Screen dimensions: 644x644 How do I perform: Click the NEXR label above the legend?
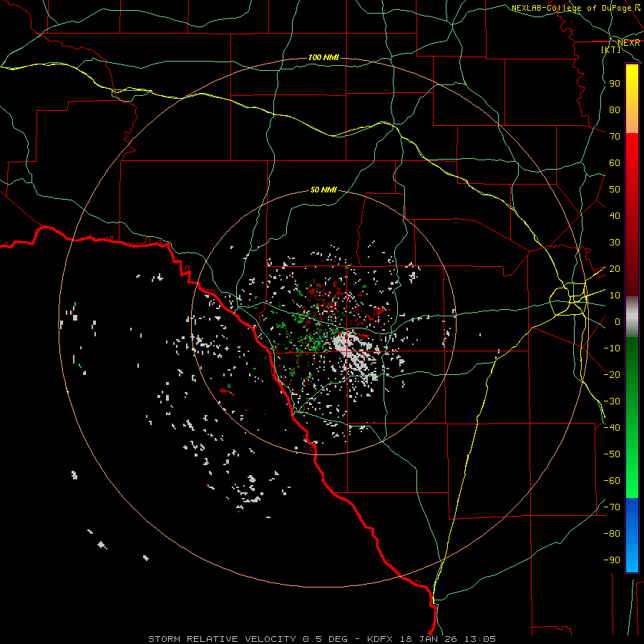pyautogui.click(x=628, y=43)
